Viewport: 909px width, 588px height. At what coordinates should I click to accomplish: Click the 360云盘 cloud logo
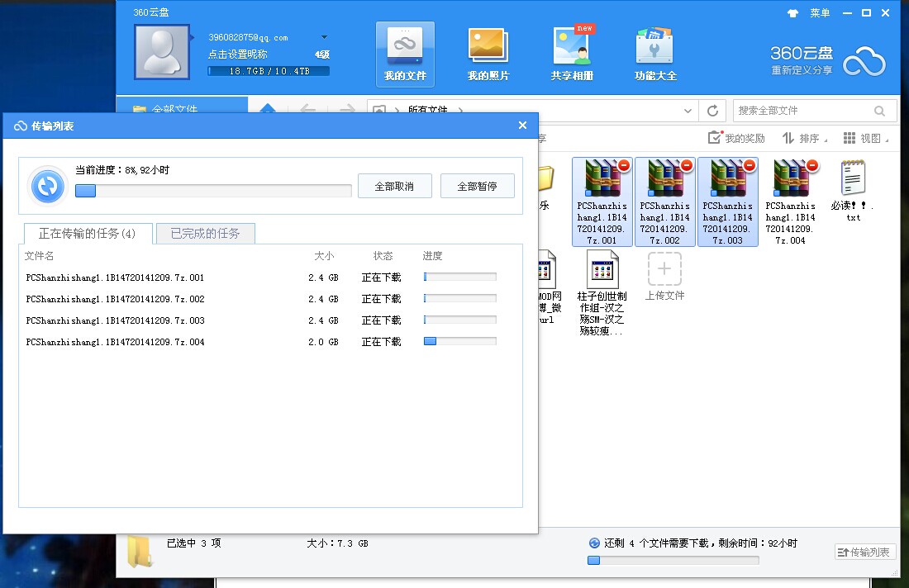(864, 61)
